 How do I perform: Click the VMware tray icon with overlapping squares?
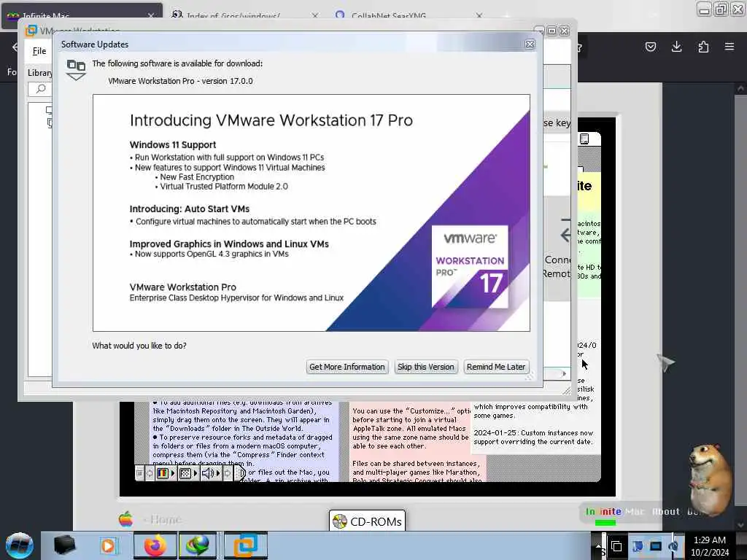(616, 546)
